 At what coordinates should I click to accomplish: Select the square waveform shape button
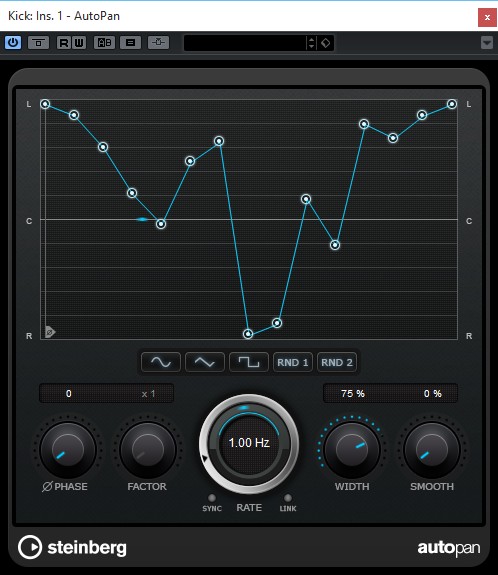[x=249, y=362]
